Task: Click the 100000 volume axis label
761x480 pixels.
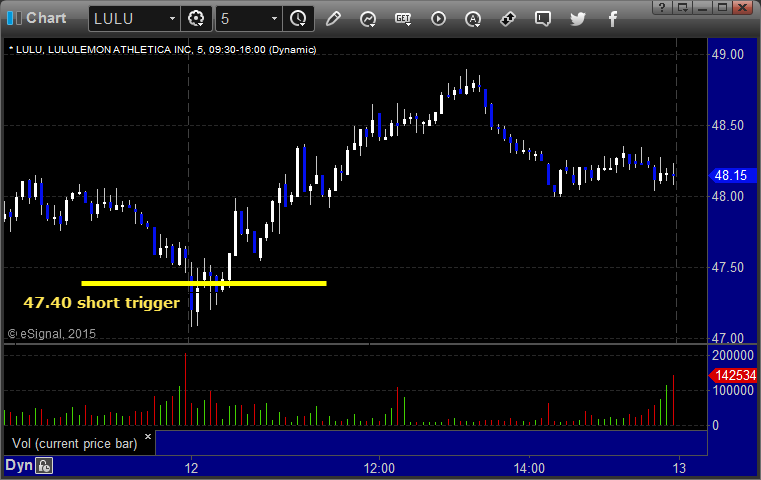Action: tap(732, 390)
